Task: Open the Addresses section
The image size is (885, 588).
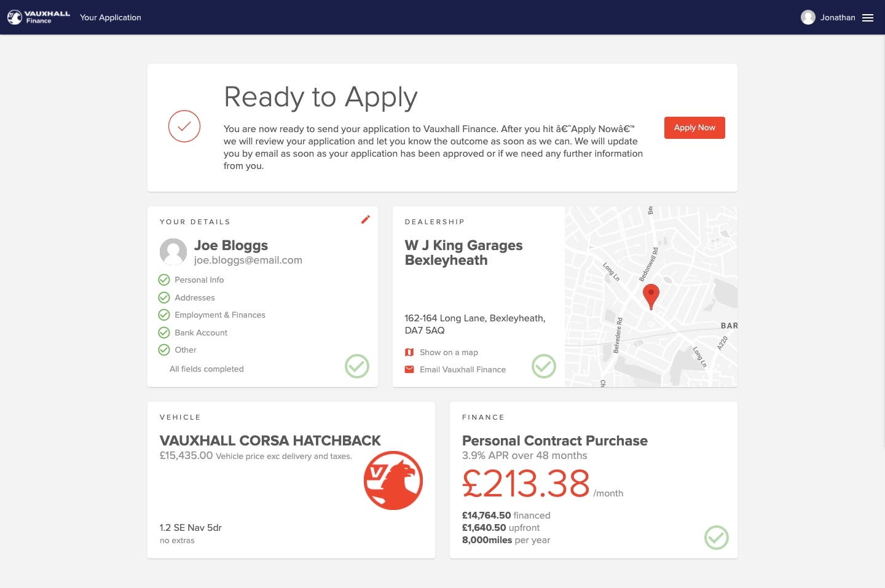Action: click(x=195, y=298)
